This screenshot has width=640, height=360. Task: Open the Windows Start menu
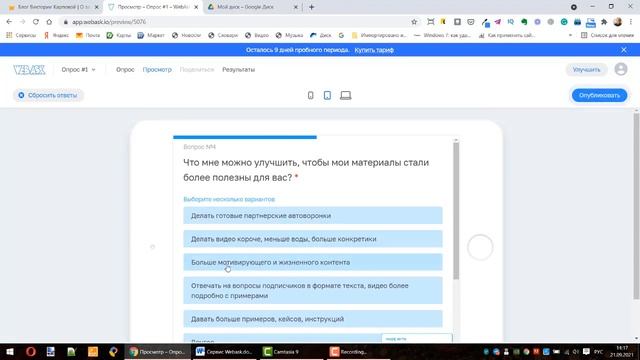(10, 351)
